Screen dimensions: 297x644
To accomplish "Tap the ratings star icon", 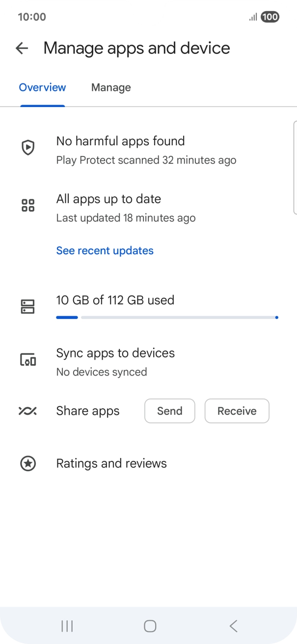I will (28, 463).
